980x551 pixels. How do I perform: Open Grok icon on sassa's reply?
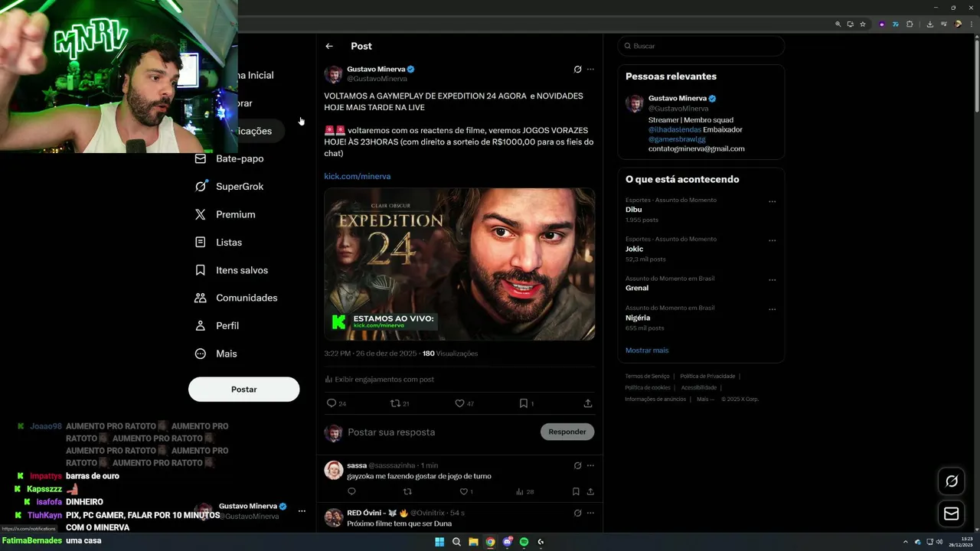577,465
